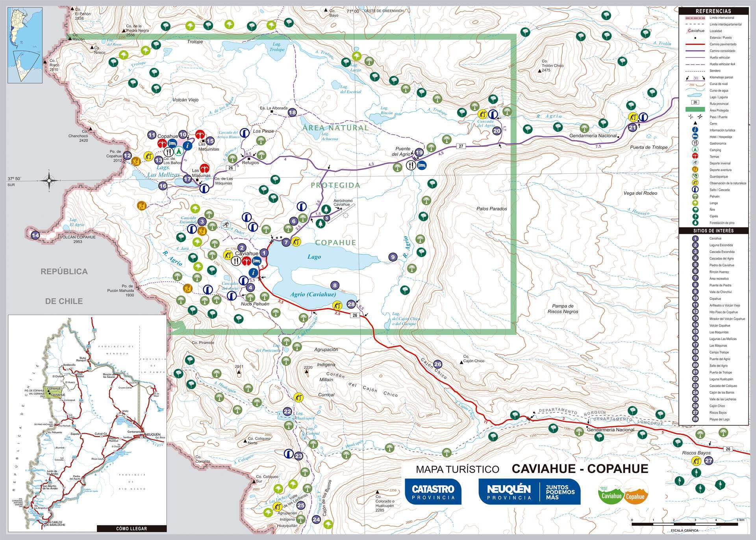Select the Referencias legend header

click(713, 11)
